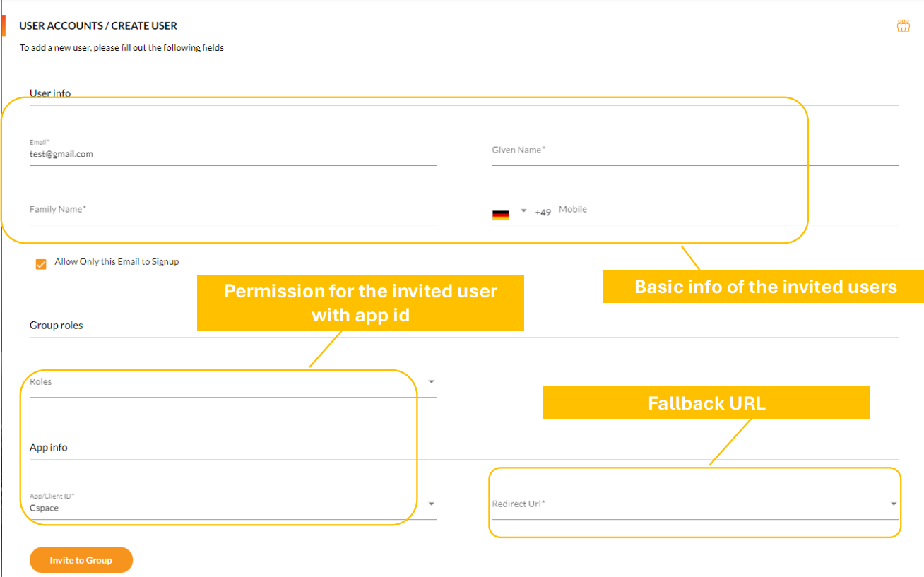
Task: Uncheck Allow Only this Email to Signup
Action: tap(41, 263)
